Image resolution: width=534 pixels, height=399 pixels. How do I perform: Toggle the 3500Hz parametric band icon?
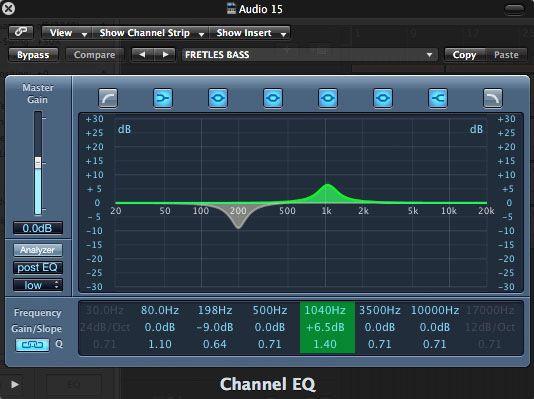point(383,98)
